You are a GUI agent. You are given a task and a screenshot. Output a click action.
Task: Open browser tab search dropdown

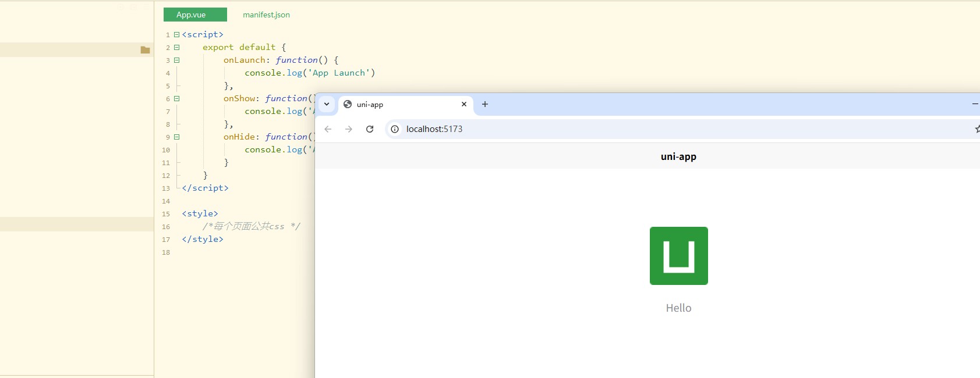coord(327,104)
